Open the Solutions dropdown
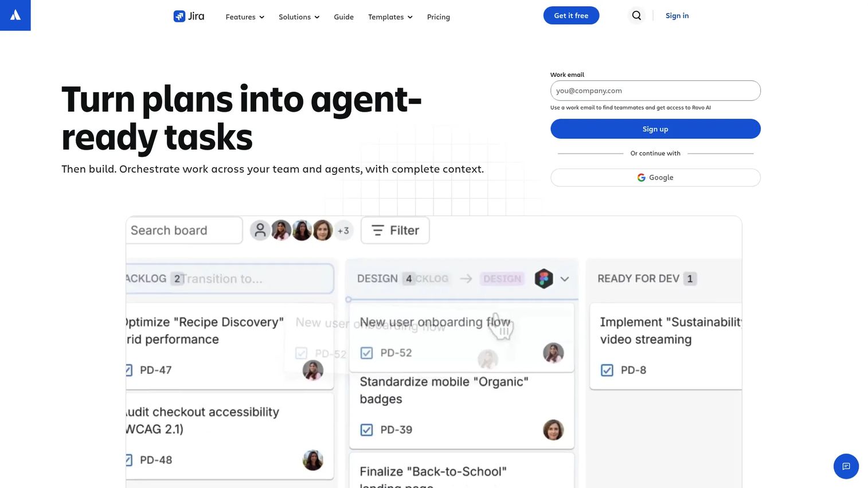 pos(299,17)
